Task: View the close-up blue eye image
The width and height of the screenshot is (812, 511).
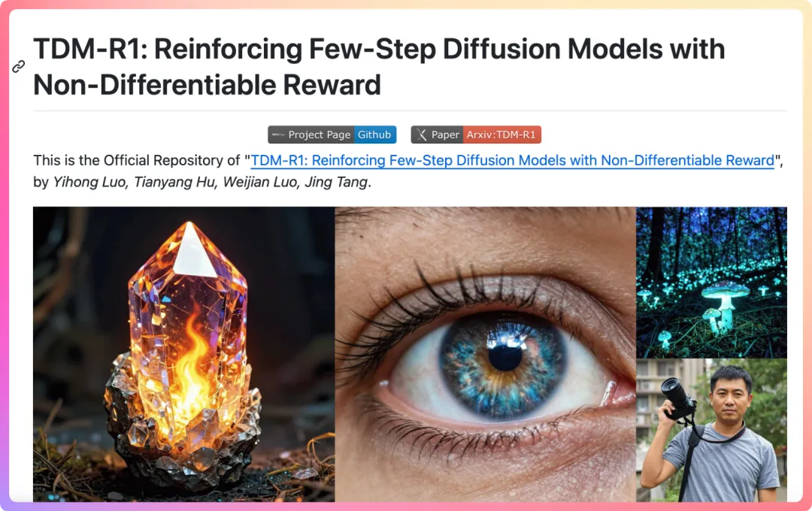Action: click(485, 354)
